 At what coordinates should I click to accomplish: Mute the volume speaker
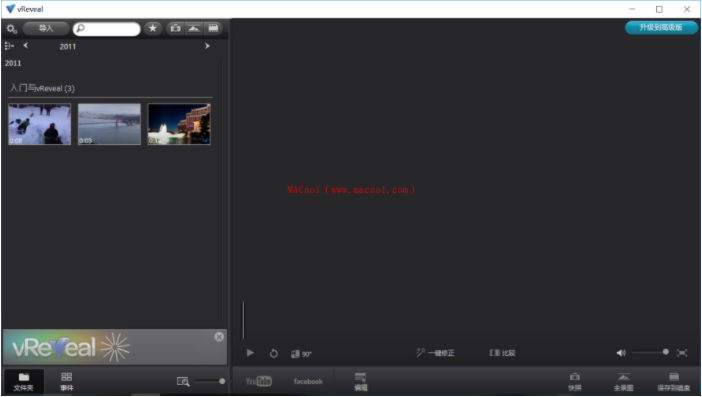point(621,353)
